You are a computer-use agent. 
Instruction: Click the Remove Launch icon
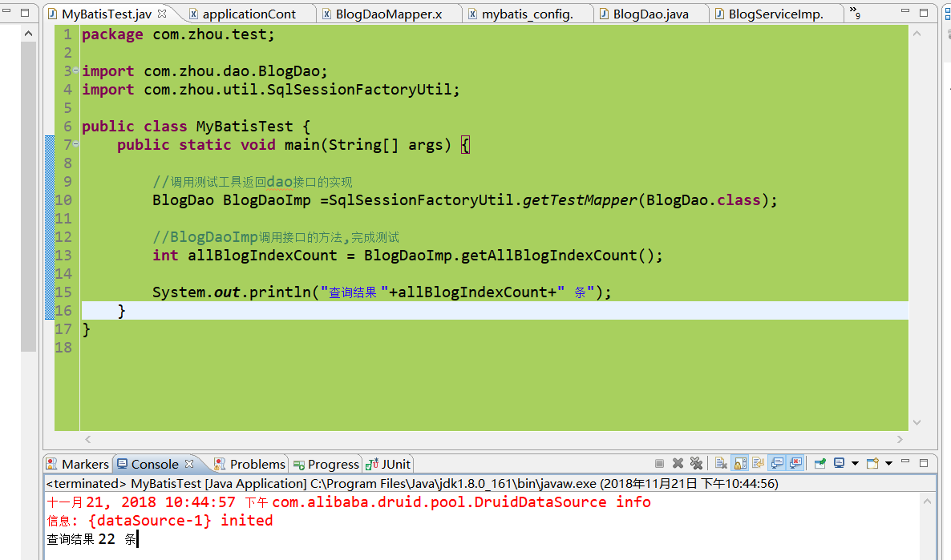(x=678, y=463)
